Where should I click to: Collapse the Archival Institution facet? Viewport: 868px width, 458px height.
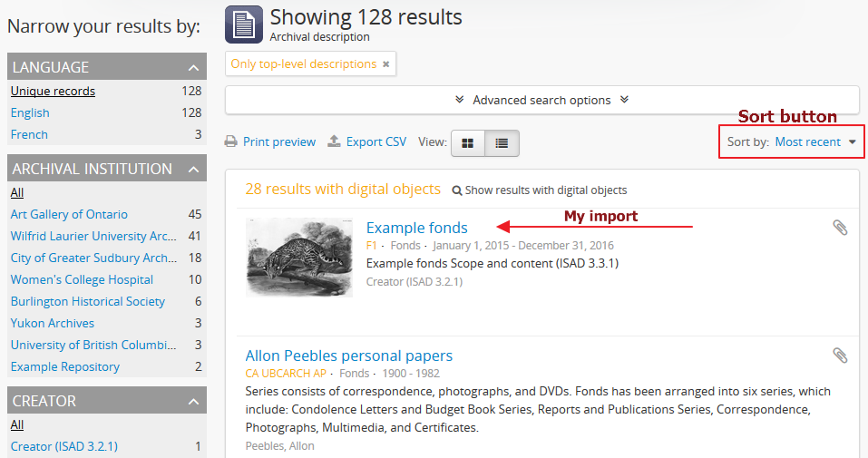193,170
